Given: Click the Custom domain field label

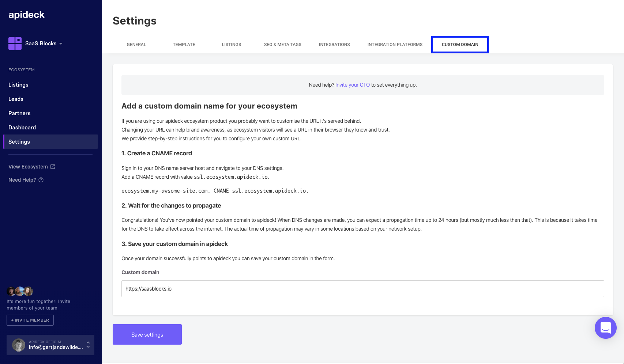Looking at the screenshot, I should [x=140, y=272].
